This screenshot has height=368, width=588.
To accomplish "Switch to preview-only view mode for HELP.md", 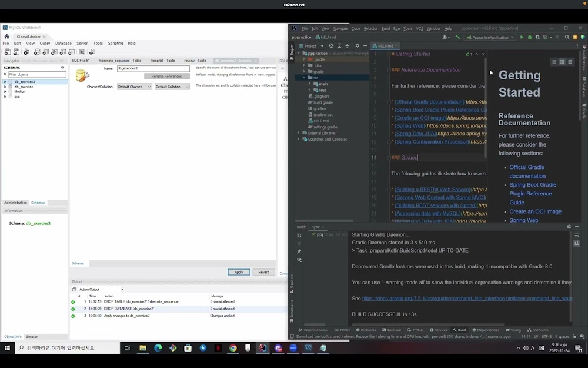I will (570, 62).
